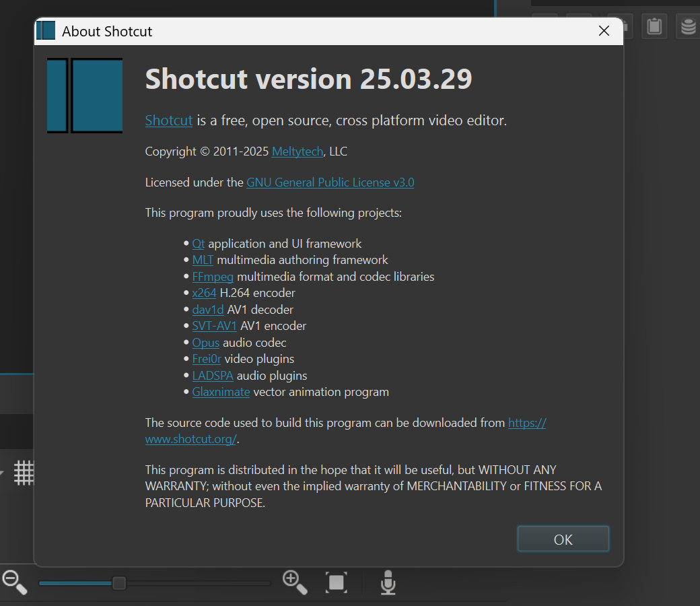700x606 pixels.
Task: Open the Meltytech link
Action: click(297, 151)
